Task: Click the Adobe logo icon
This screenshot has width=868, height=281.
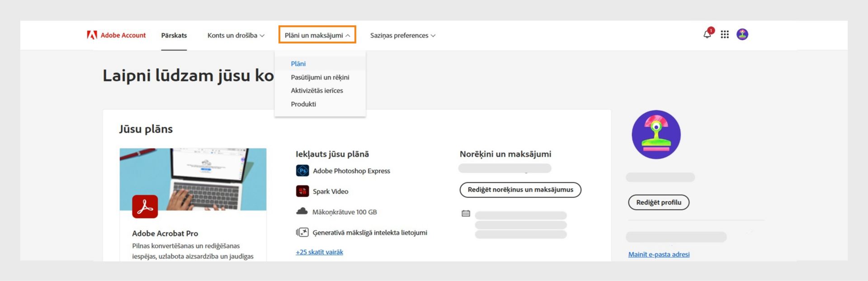Action: click(x=92, y=35)
